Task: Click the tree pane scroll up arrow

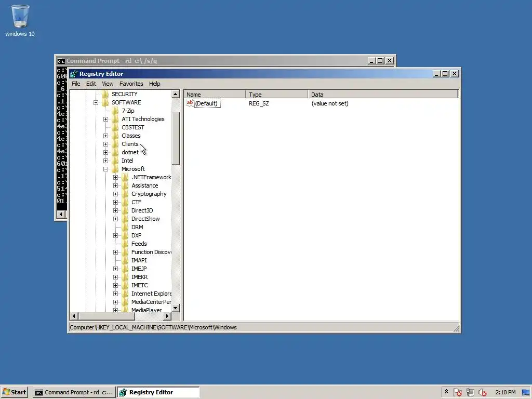Action: [x=176, y=94]
